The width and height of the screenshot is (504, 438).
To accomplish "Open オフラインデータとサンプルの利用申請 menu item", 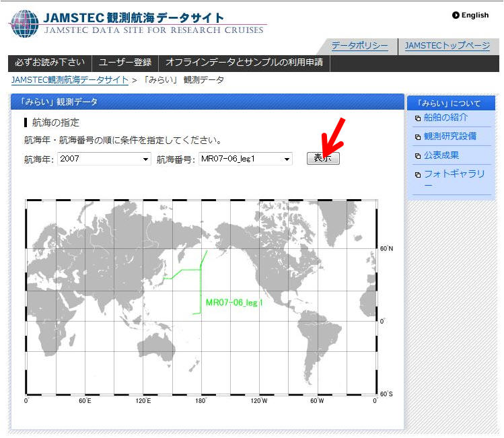I will click(x=244, y=63).
